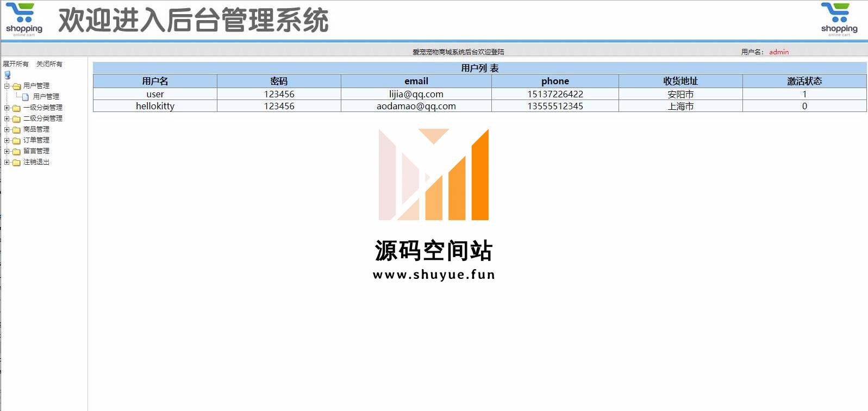Screen dimensions: 868x411
Task: Click the 用户名 column header
Action: [x=155, y=81]
